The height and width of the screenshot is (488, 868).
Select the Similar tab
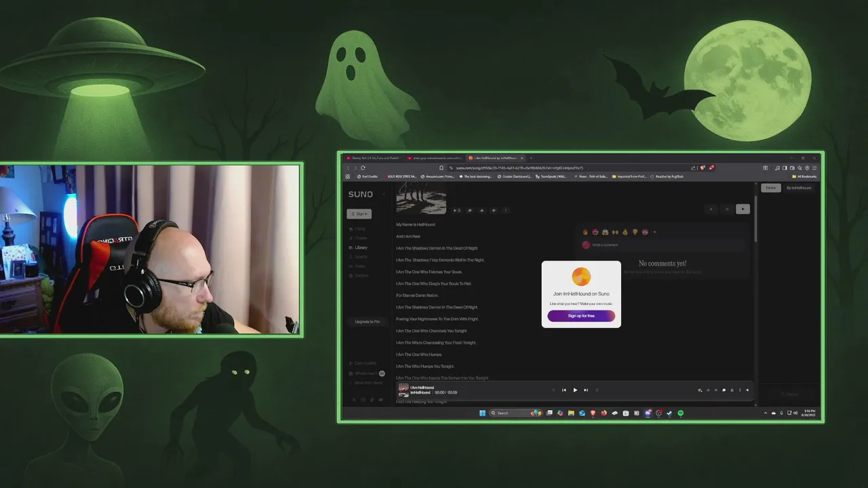tap(770, 188)
